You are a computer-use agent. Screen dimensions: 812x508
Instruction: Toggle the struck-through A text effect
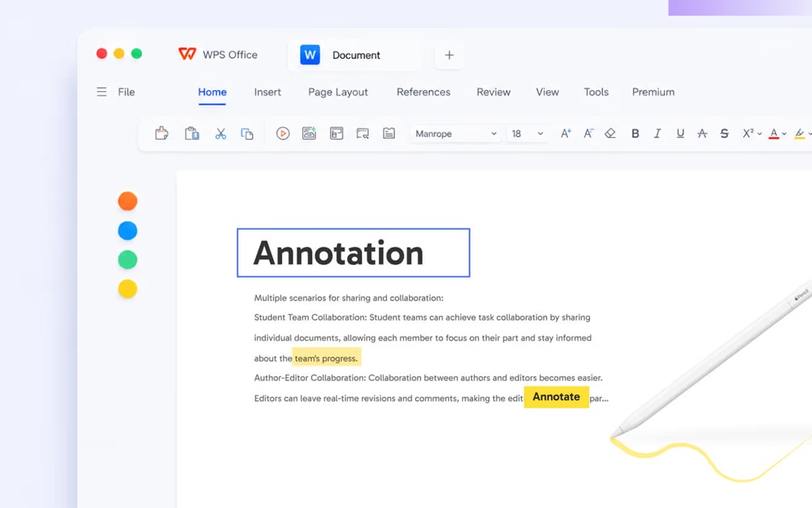coord(703,133)
